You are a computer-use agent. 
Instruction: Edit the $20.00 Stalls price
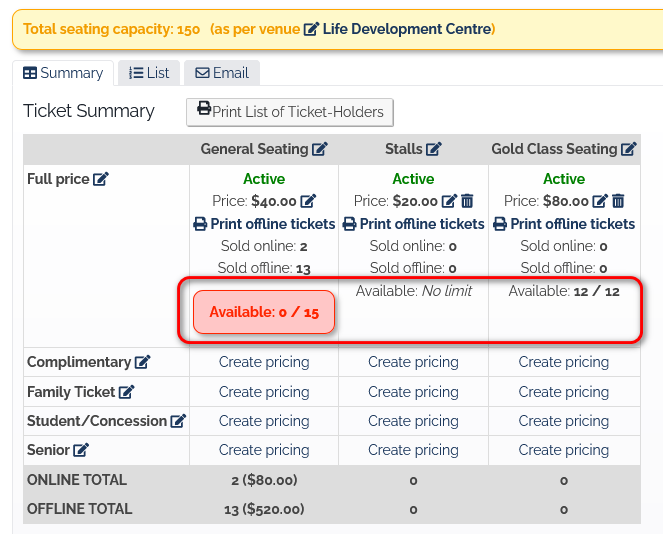click(450, 201)
